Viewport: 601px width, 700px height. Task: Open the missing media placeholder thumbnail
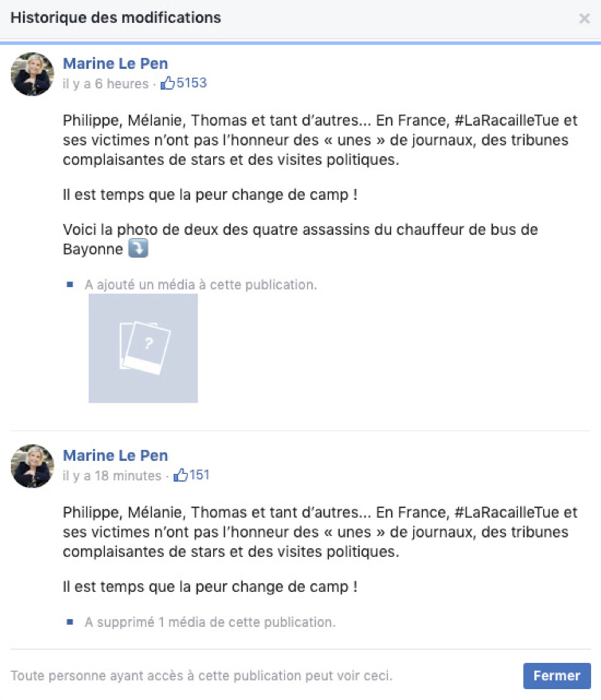(143, 348)
